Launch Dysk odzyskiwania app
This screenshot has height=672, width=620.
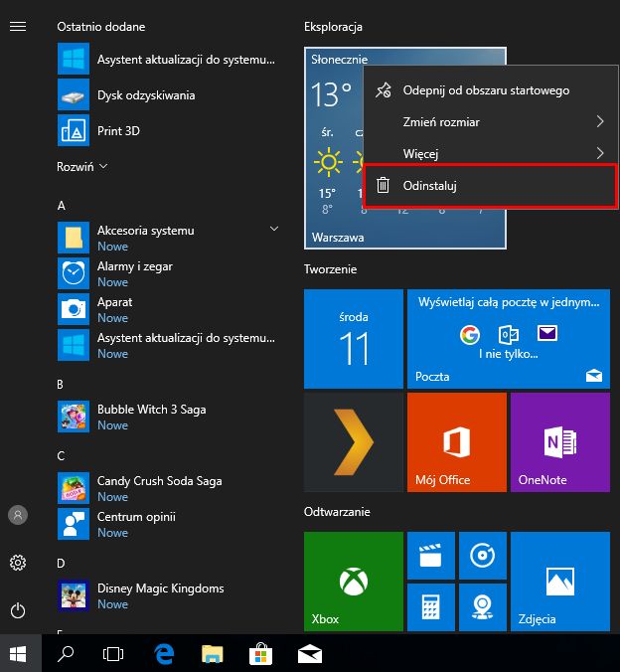tap(167, 94)
